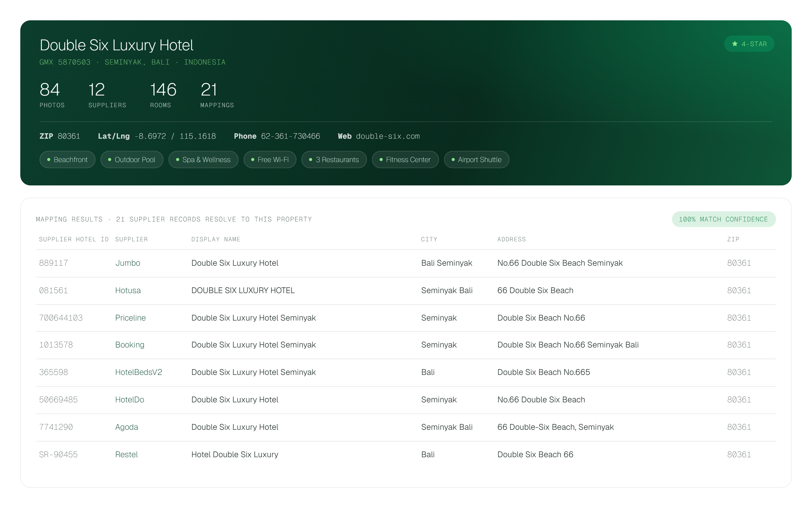Click the Priceline row display name

[x=254, y=318]
